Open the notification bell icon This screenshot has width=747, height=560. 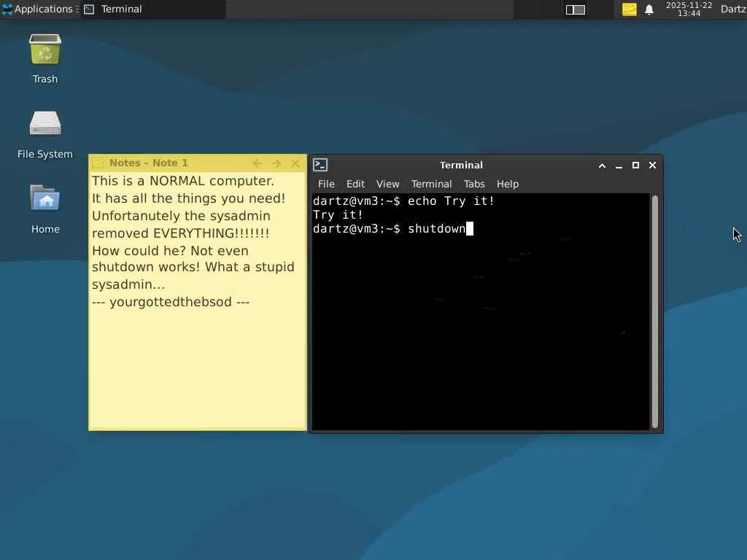[649, 9]
